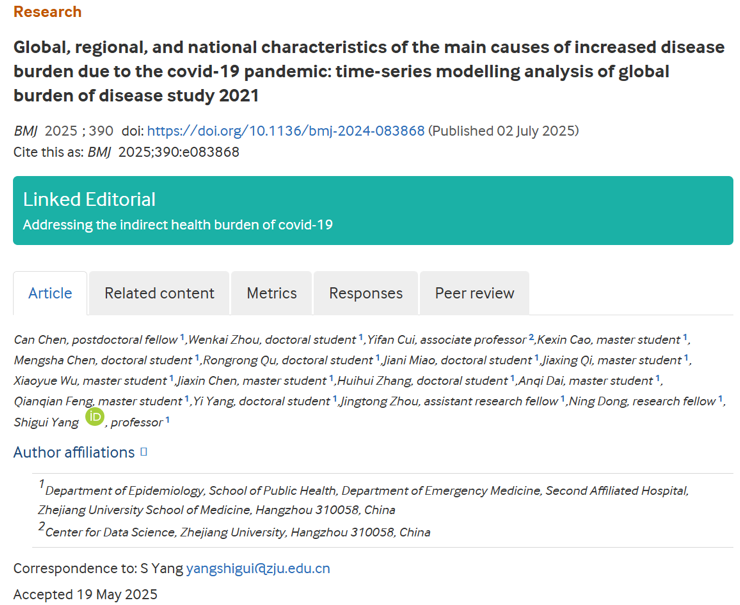The height and width of the screenshot is (605, 740).
Task: Open the Metrics tab
Action: [x=272, y=293]
